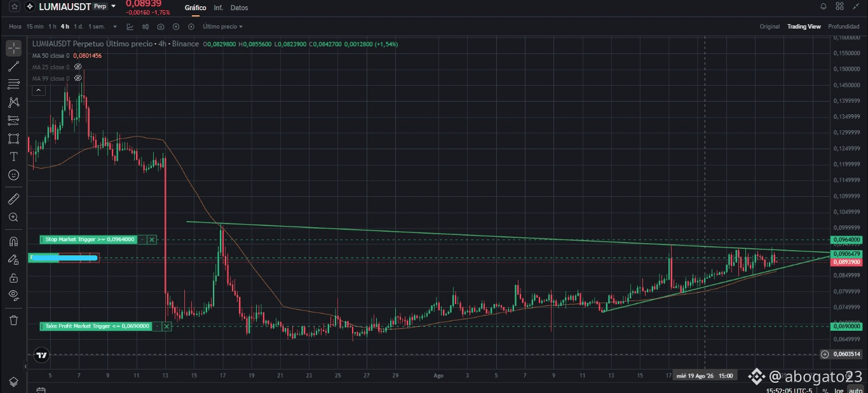Select the 15 min interval
Image resolution: width=868 pixels, height=393 pixels.
[35, 27]
